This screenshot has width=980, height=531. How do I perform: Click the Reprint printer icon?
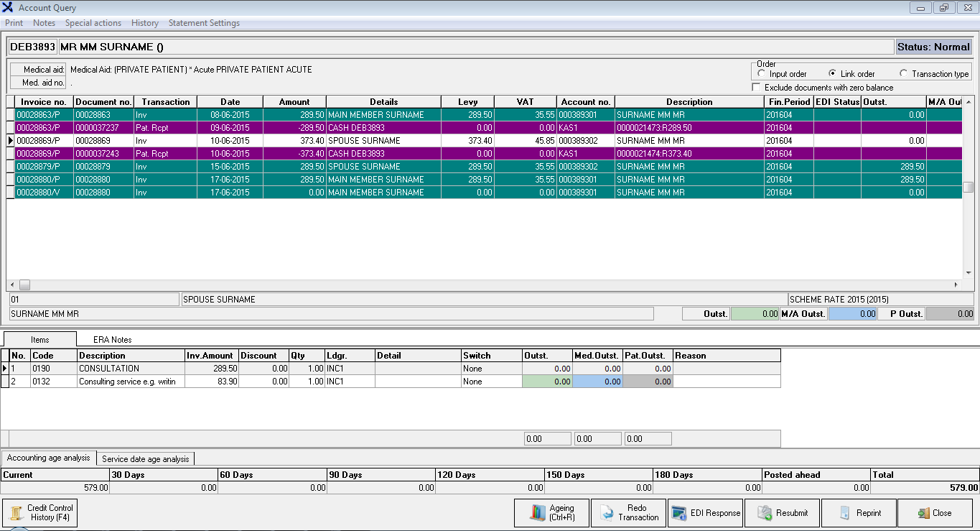[845, 513]
